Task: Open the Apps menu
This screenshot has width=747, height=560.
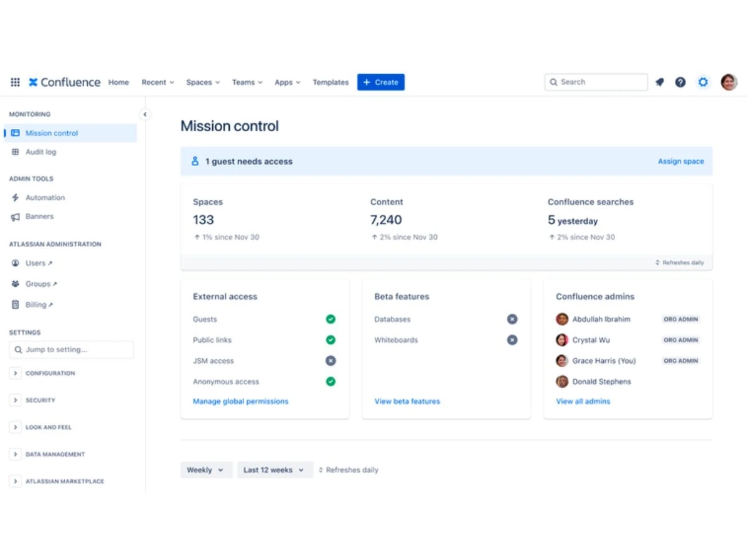Action: pyautogui.click(x=288, y=82)
